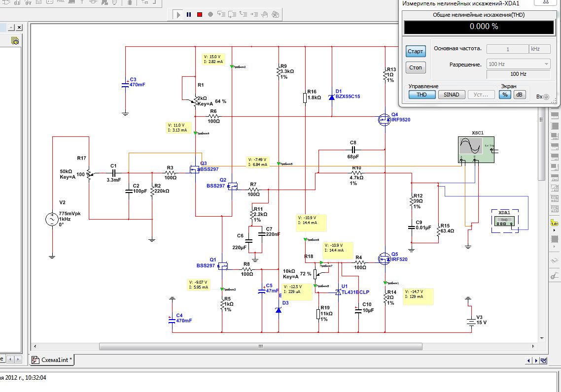This screenshot has width=561, height=392.
Task: Select the Tektronix #TK oscilloscope instrument
Action: 554,209
